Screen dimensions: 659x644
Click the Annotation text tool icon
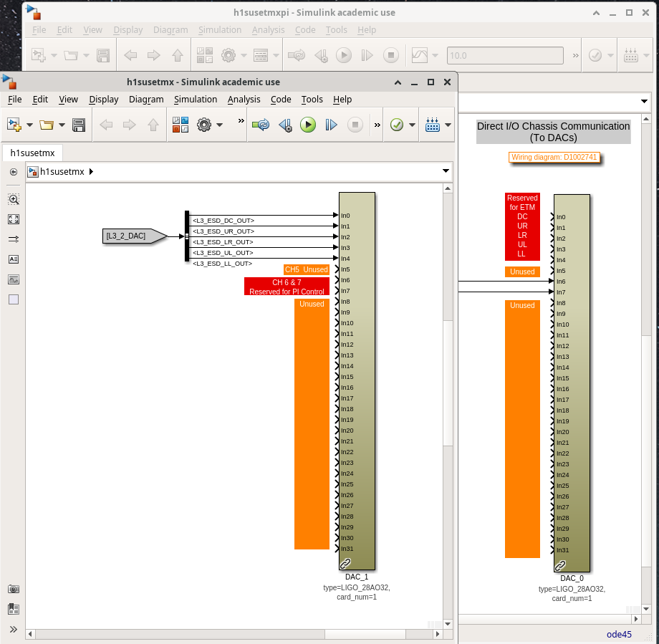pyautogui.click(x=14, y=259)
